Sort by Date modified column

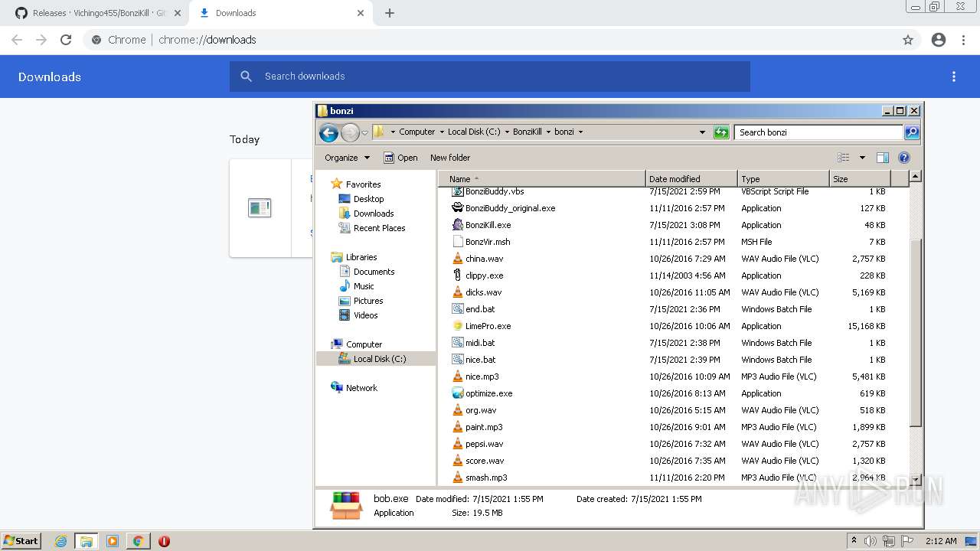pos(691,178)
